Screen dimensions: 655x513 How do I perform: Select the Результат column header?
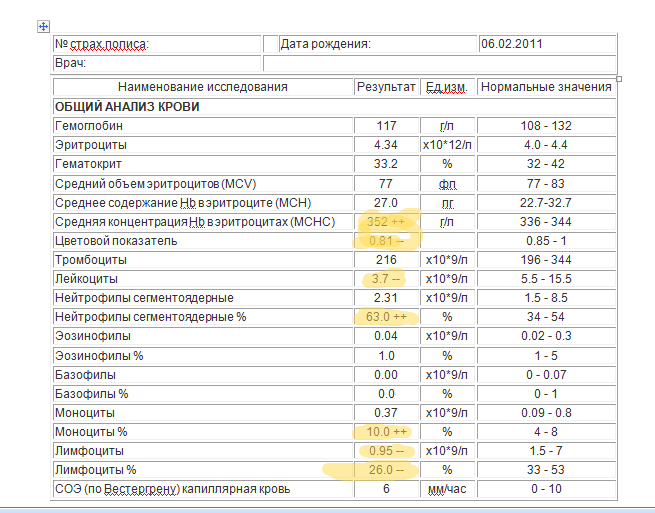385,87
